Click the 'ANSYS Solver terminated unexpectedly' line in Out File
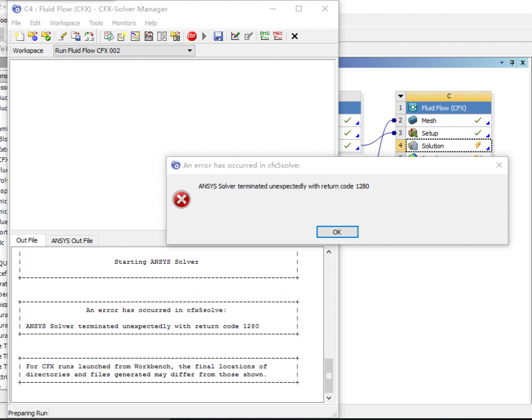The image size is (532, 420). (142, 327)
